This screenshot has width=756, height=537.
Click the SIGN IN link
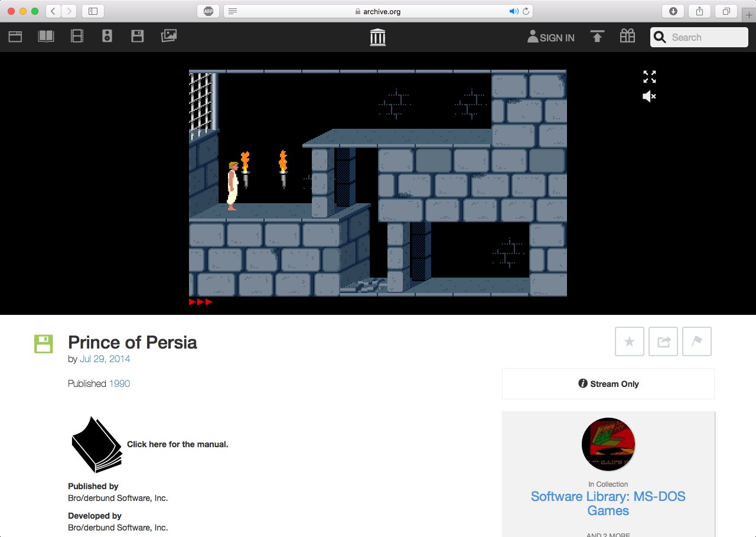click(550, 37)
